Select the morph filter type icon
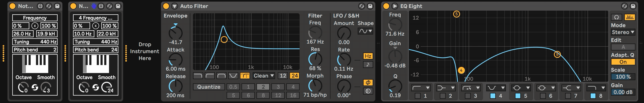Viewport: 644px width, 103px height. pos(245,76)
